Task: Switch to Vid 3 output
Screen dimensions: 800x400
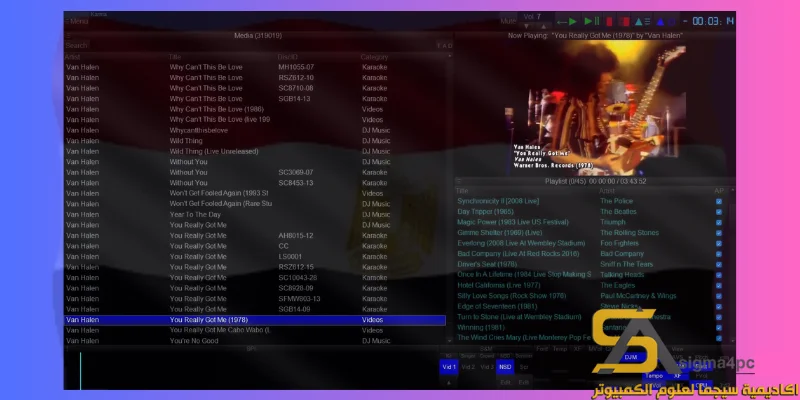Action: (x=487, y=367)
